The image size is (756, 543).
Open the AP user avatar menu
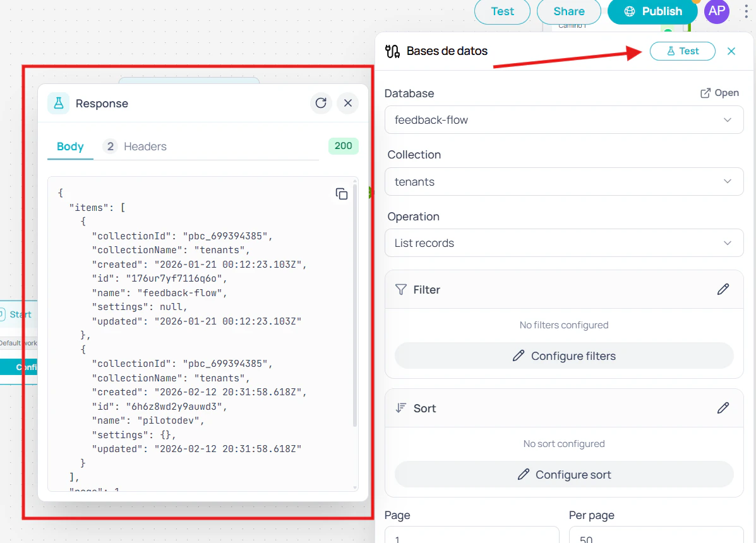click(717, 11)
